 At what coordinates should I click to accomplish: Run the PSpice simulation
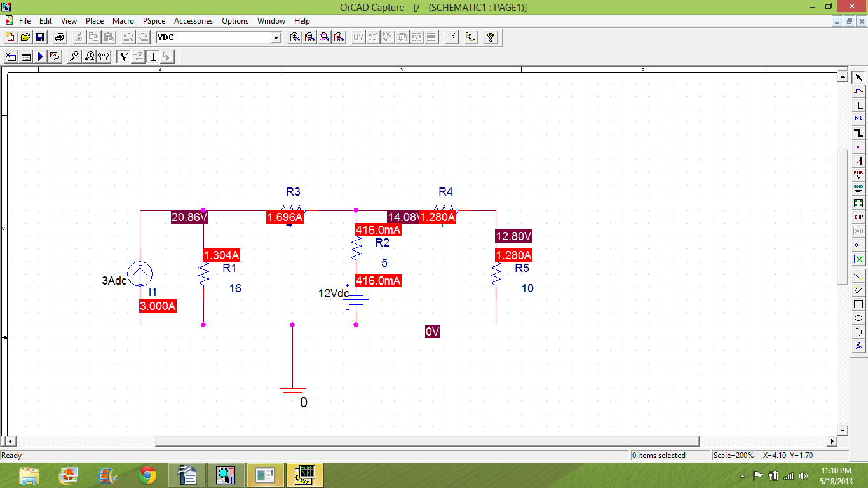pyautogui.click(x=39, y=56)
